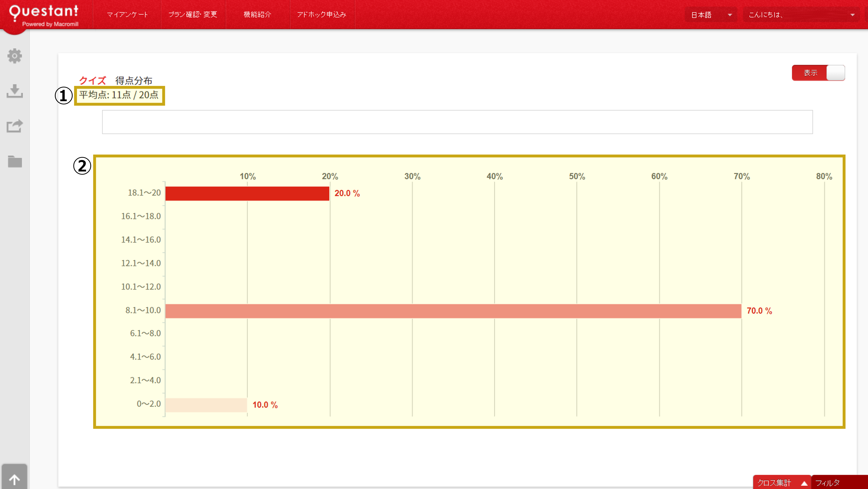Click the アドホック申込み menu item
Image resolution: width=868 pixels, height=489 pixels.
pos(322,14)
